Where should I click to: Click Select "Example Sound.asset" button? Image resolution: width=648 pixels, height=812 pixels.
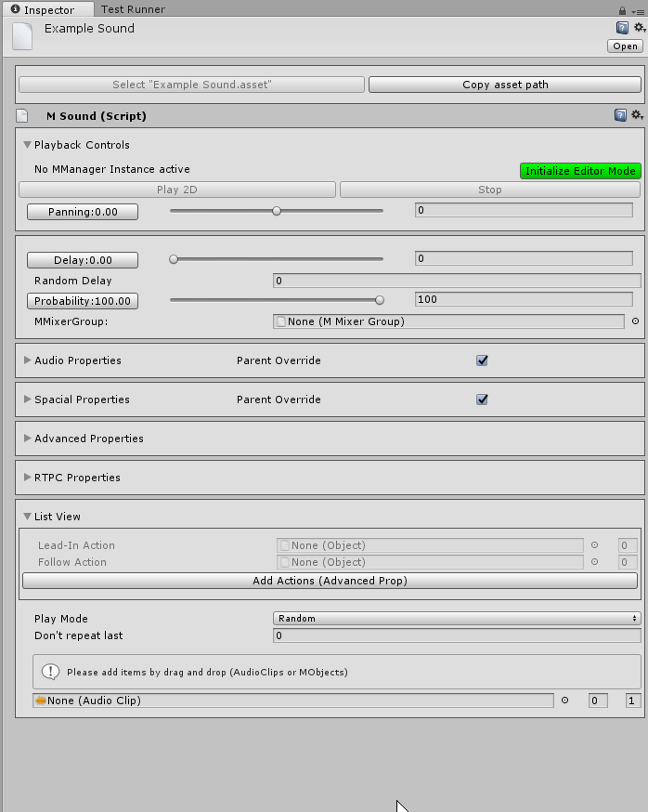(191, 85)
